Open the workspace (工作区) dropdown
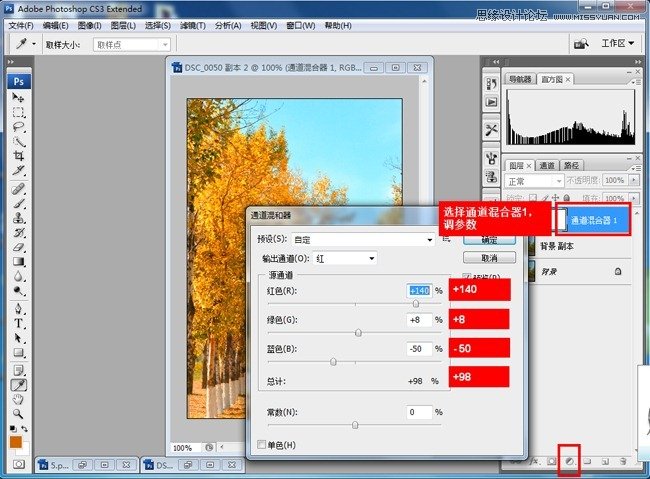The height and width of the screenshot is (479, 650). [618, 43]
